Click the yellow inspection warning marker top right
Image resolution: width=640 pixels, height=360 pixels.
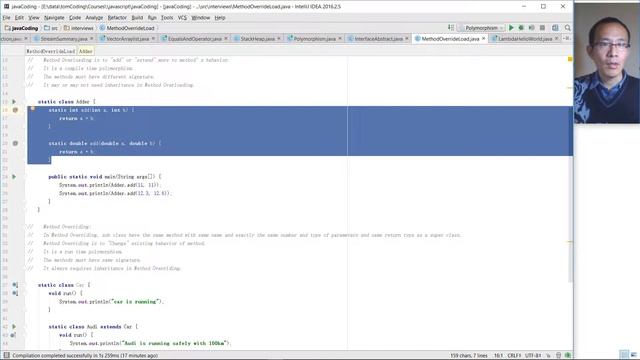570,60
